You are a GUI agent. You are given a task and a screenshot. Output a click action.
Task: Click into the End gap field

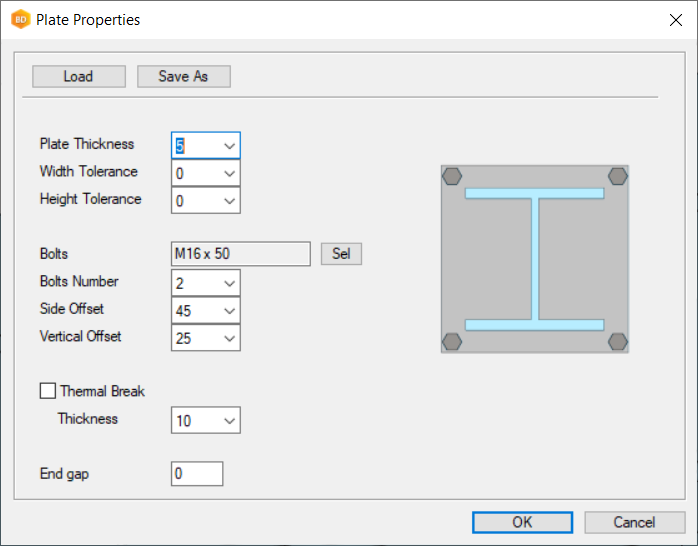[x=197, y=474]
